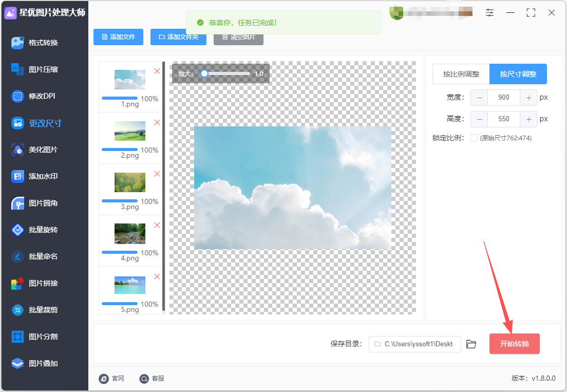Screen dimensions: 567x392
Task: Click the fullscreen icon in the title bar
Action: tap(531, 13)
